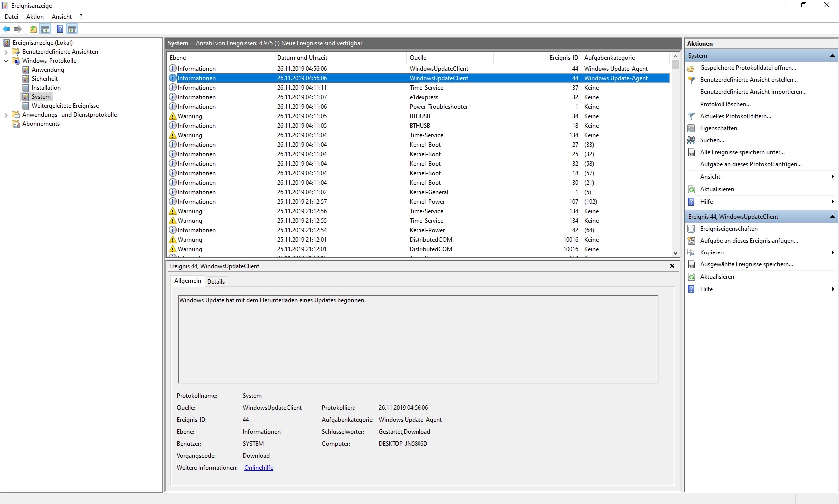This screenshot has width=839, height=504.
Task: Sort events by the Quelle column header
Action: (450, 58)
